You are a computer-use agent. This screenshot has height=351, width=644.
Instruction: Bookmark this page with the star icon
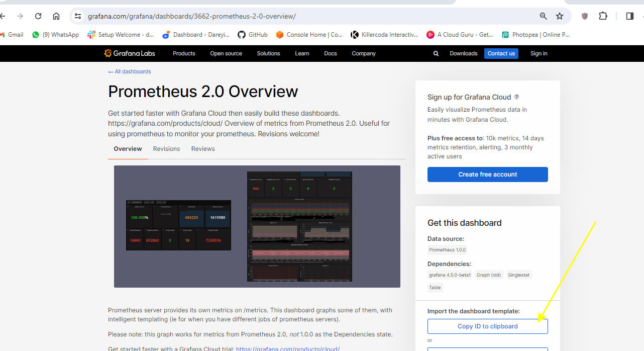[x=560, y=16]
